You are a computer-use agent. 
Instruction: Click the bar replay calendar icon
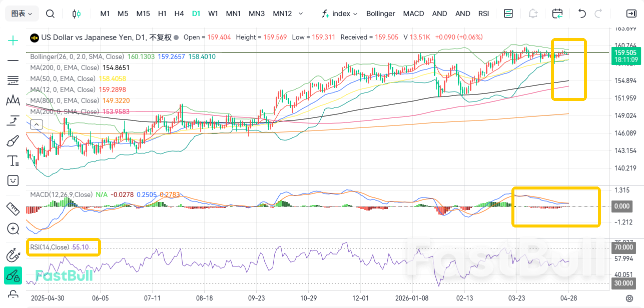tap(557, 14)
